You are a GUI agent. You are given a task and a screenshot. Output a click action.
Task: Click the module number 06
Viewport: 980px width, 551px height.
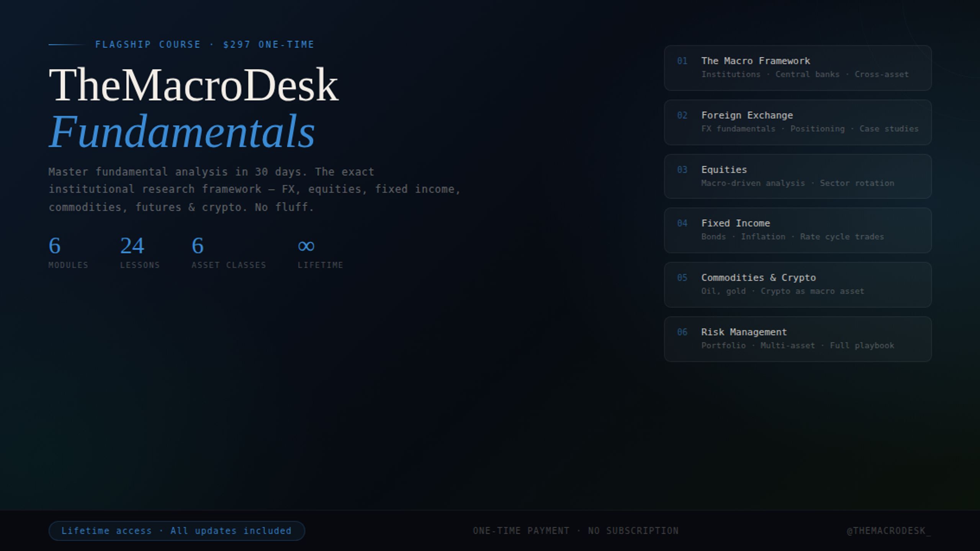click(682, 332)
